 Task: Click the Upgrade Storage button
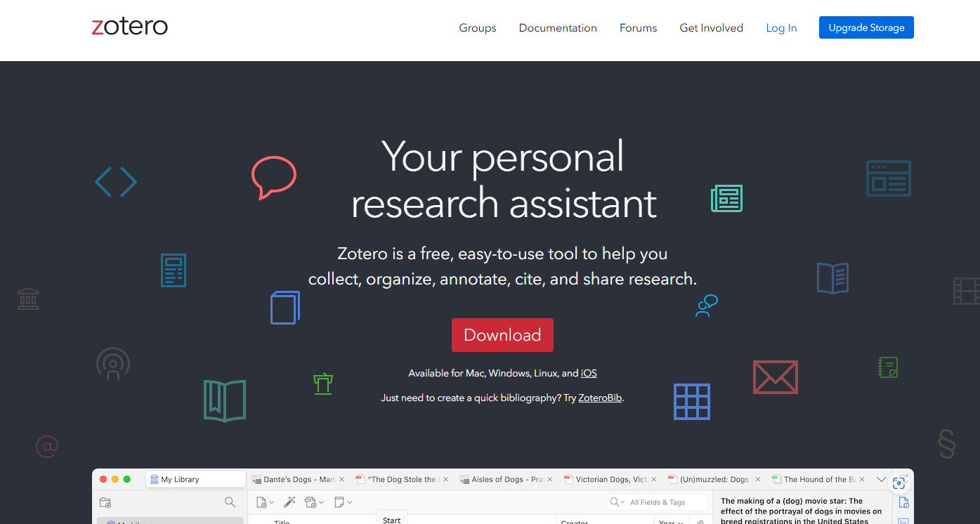tap(866, 27)
